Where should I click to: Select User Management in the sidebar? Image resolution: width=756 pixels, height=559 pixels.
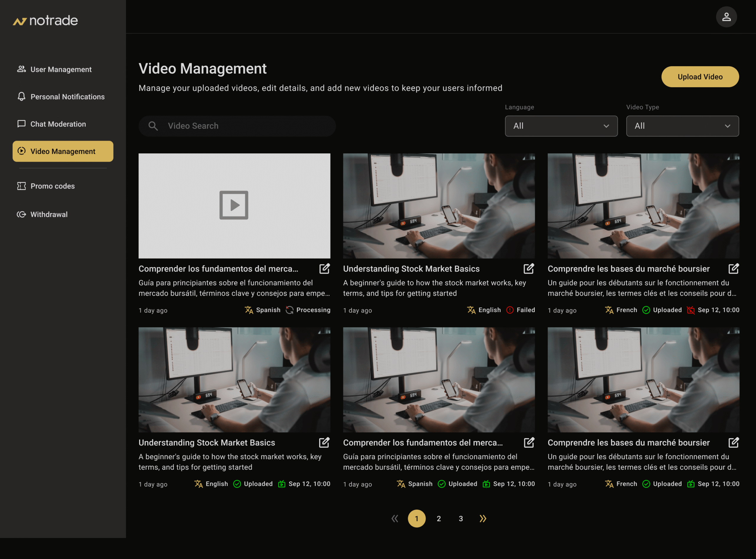tap(61, 69)
